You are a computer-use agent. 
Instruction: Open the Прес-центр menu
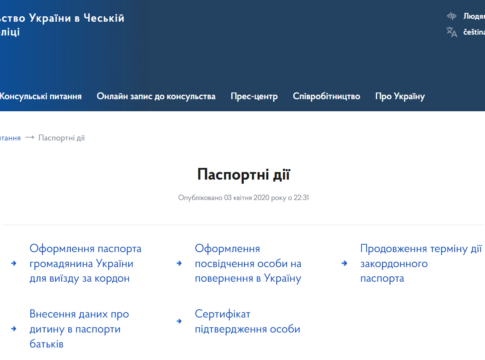[254, 96]
